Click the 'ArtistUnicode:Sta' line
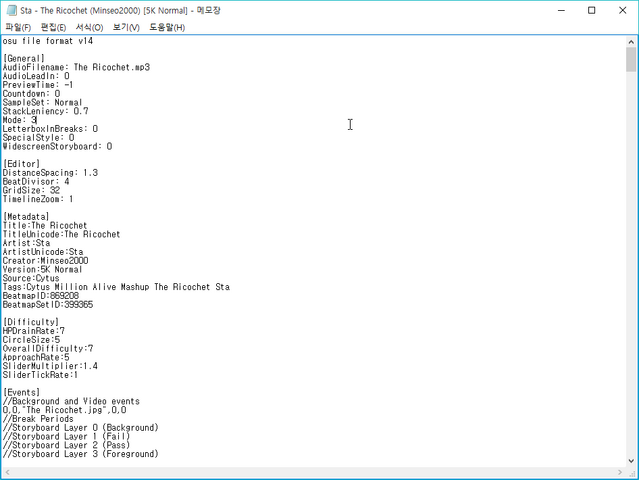 tap(43, 252)
